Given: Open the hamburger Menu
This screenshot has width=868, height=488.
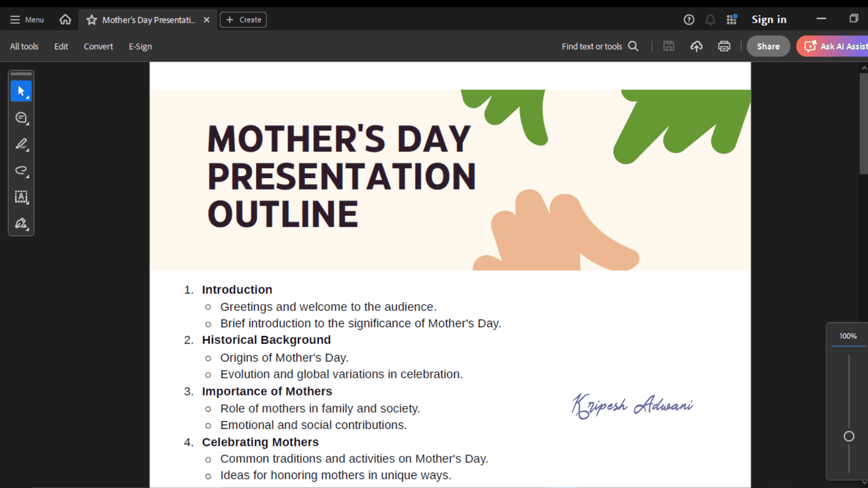Looking at the screenshot, I should click(27, 20).
